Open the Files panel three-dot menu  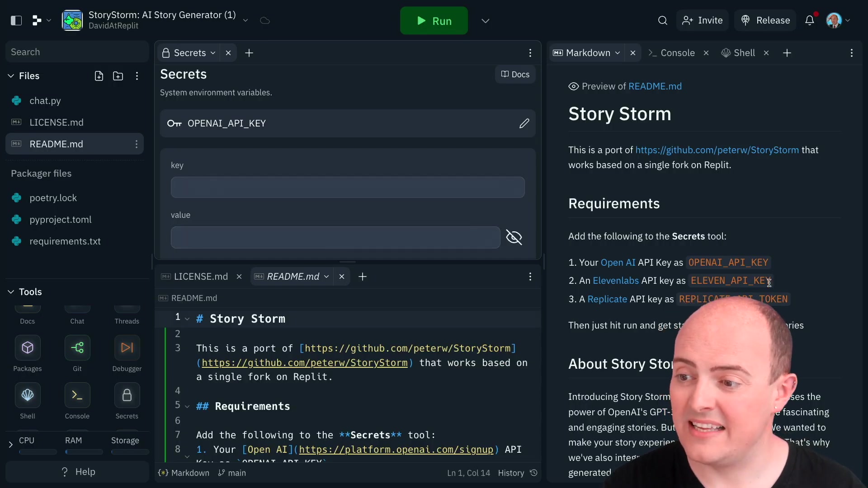[137, 76]
